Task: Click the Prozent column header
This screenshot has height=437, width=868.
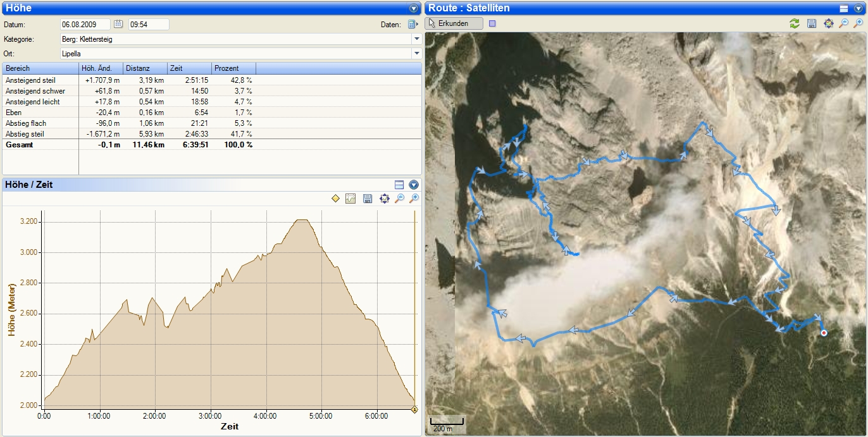Action: coord(233,68)
